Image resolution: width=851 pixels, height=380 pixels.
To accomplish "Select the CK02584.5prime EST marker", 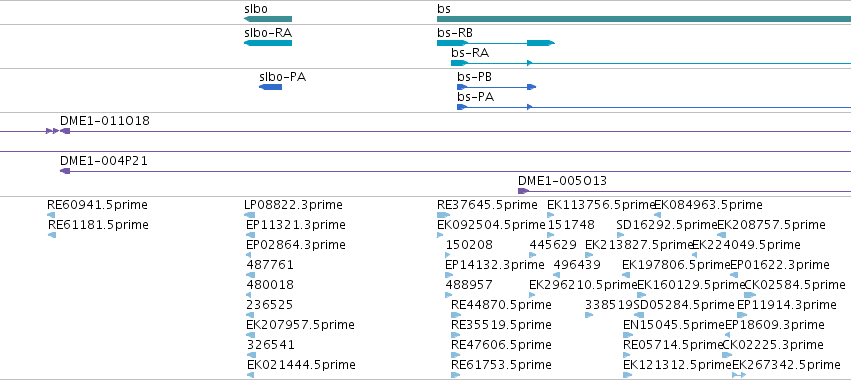I will pos(750,295).
